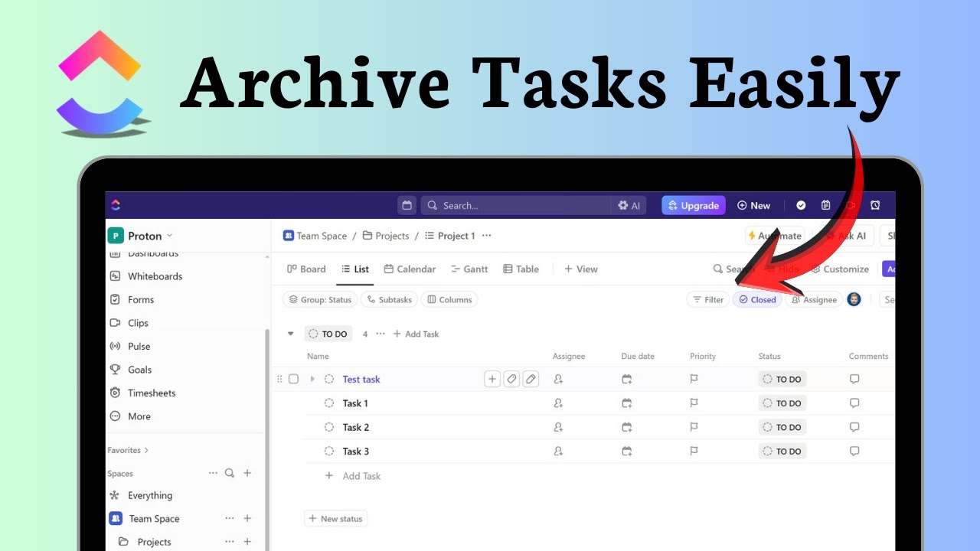Switch to the Board view tab

(306, 269)
